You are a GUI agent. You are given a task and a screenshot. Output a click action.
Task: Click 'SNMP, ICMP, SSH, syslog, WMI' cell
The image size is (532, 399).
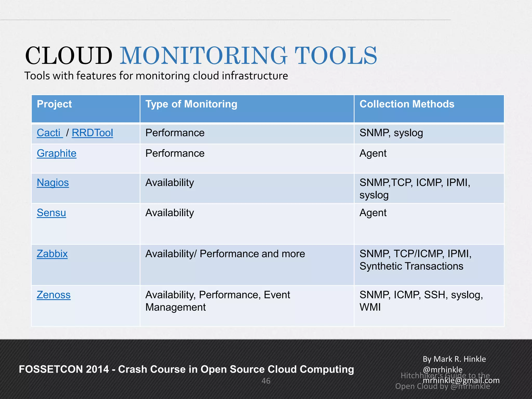[x=429, y=306]
